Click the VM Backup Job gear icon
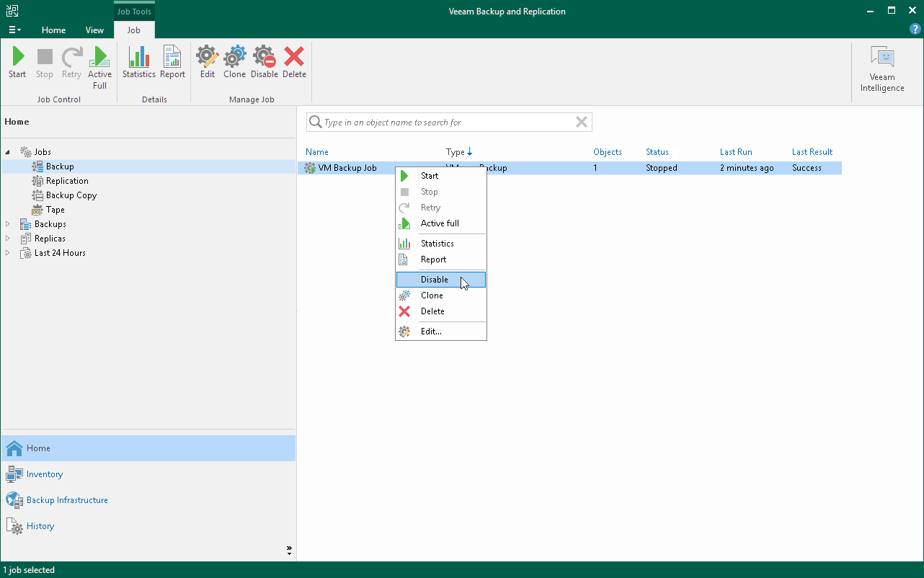The width and height of the screenshot is (924, 578). point(310,168)
